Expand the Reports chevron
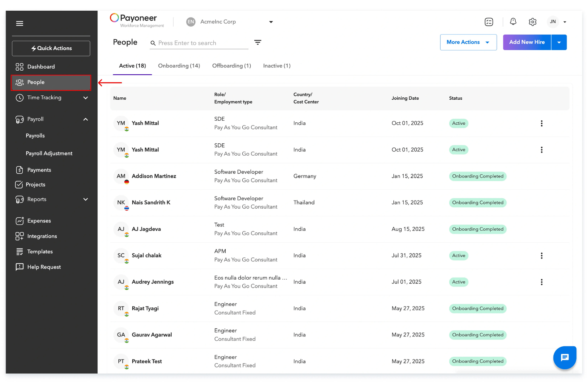 (x=85, y=199)
